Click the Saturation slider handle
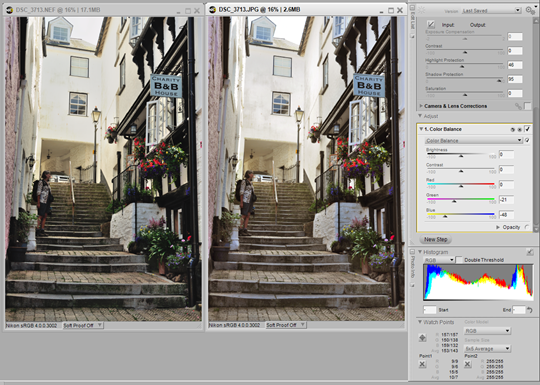The image size is (540, 385). pos(465,95)
